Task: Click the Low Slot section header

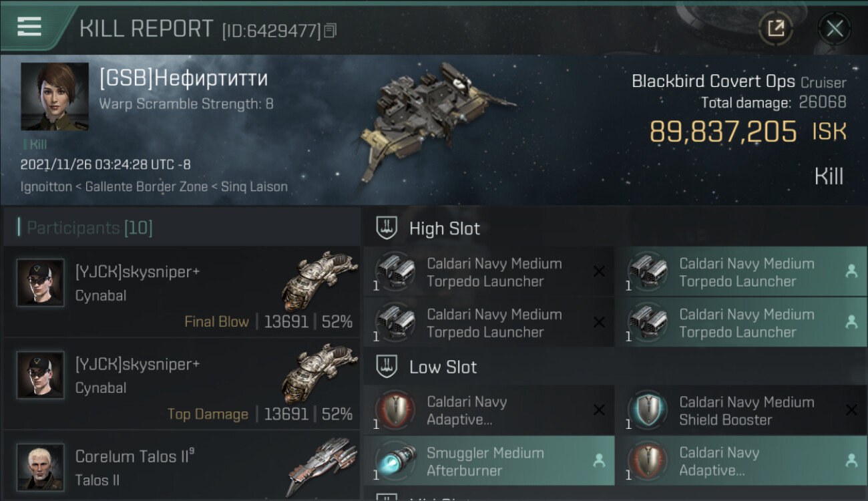Action: pos(443,367)
